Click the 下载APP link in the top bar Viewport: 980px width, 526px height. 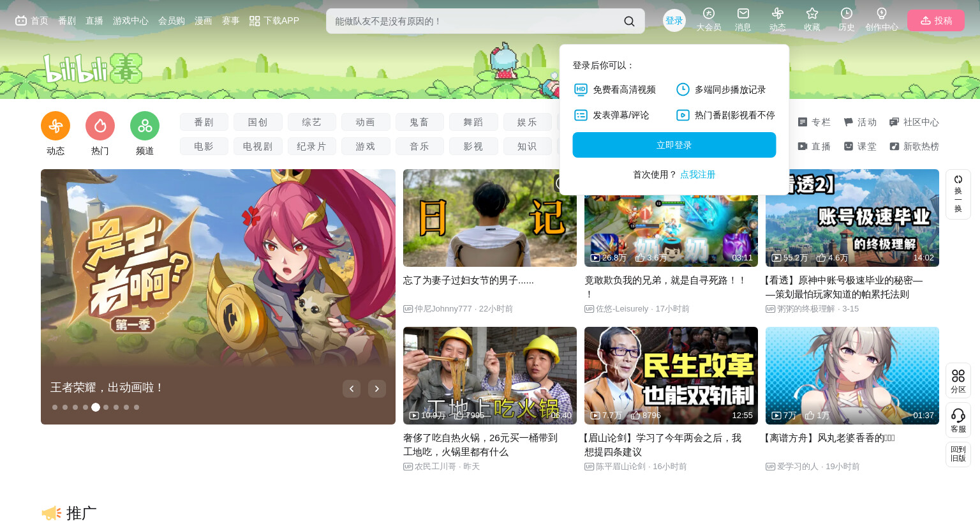click(x=274, y=20)
